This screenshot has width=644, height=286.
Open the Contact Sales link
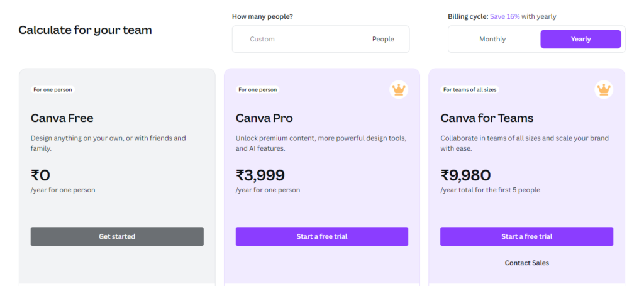click(526, 263)
